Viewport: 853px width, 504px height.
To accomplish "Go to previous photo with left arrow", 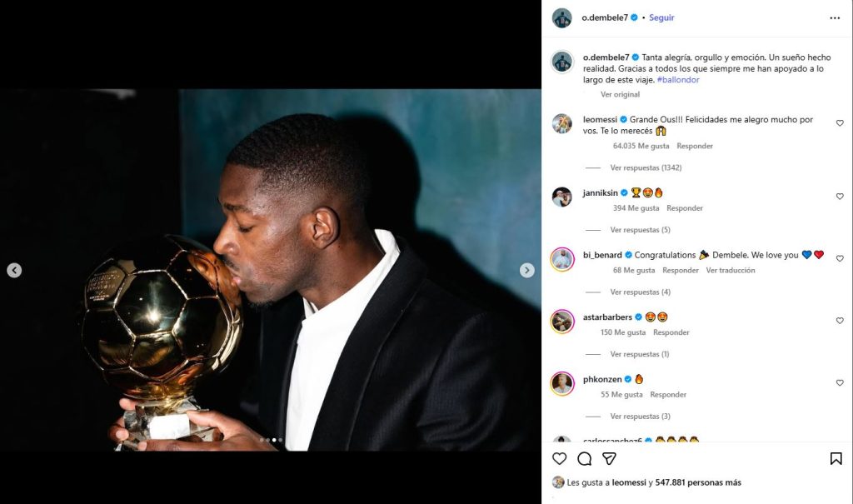I will pos(14,270).
